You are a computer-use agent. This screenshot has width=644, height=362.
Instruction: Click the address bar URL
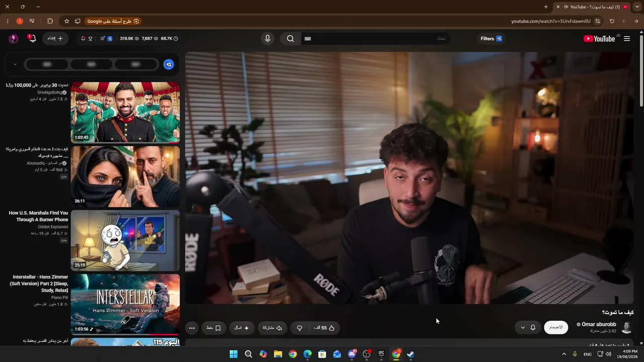551,21
